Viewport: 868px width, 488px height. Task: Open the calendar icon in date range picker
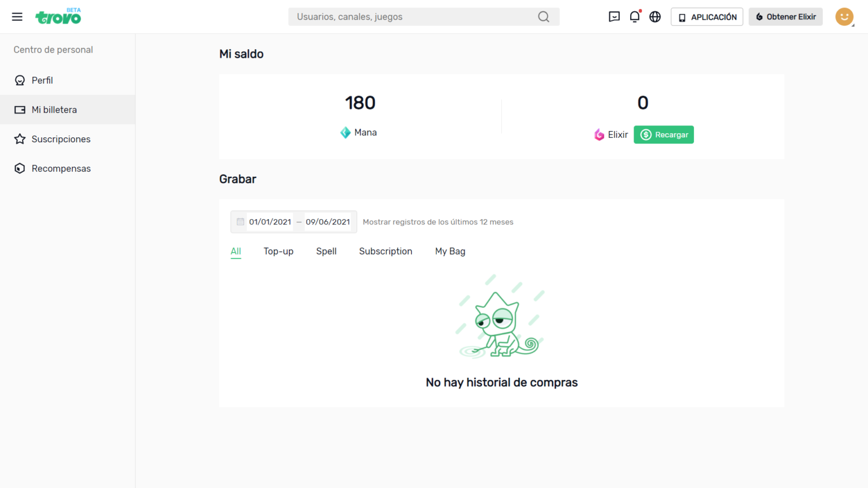coord(240,222)
